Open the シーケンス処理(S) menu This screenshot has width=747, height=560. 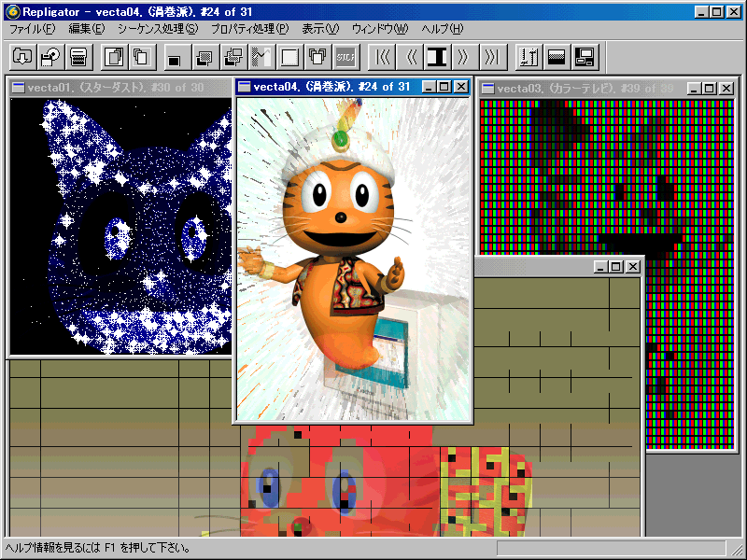click(158, 29)
